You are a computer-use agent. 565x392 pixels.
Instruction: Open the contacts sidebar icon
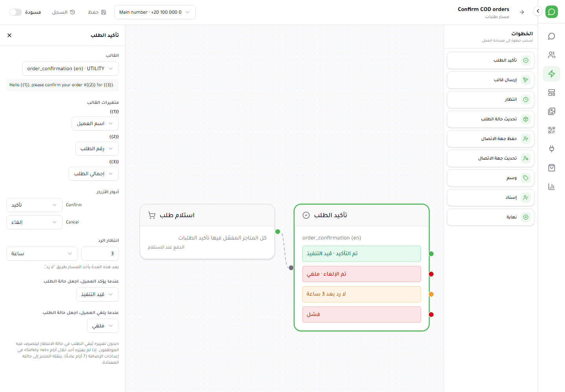pos(552,55)
